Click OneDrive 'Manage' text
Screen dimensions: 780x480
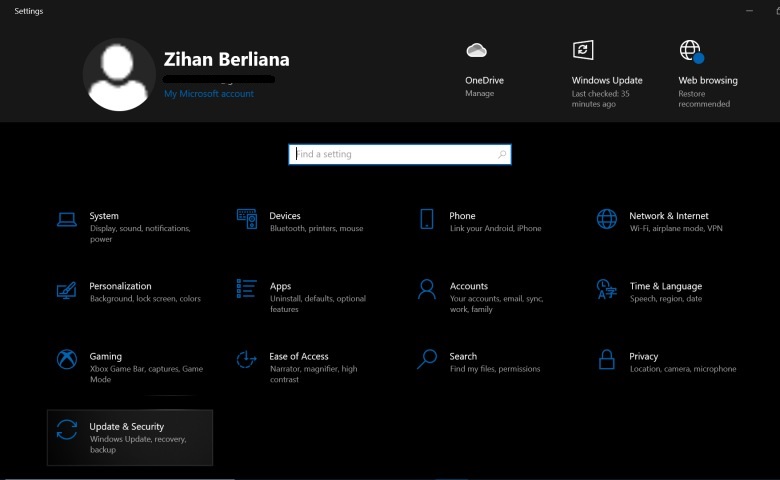[x=480, y=93]
